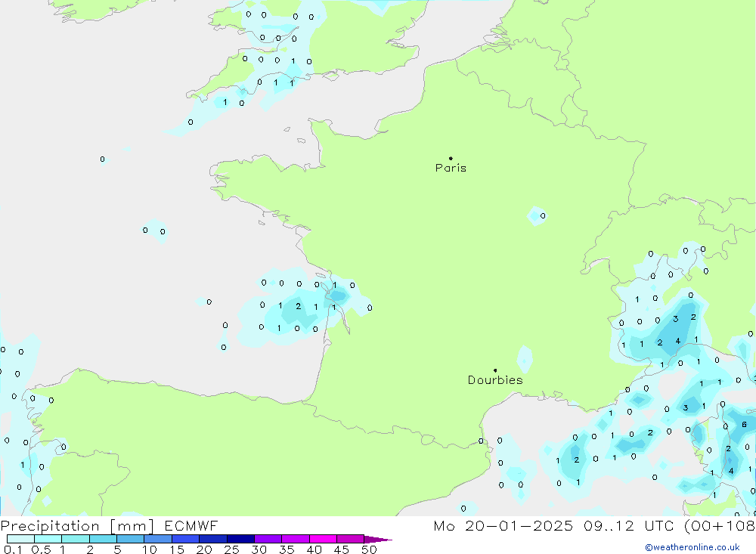Open the weatheronline.co.uk copyright link
Image resolution: width=756 pixels, height=554 pixels.
[x=692, y=547]
